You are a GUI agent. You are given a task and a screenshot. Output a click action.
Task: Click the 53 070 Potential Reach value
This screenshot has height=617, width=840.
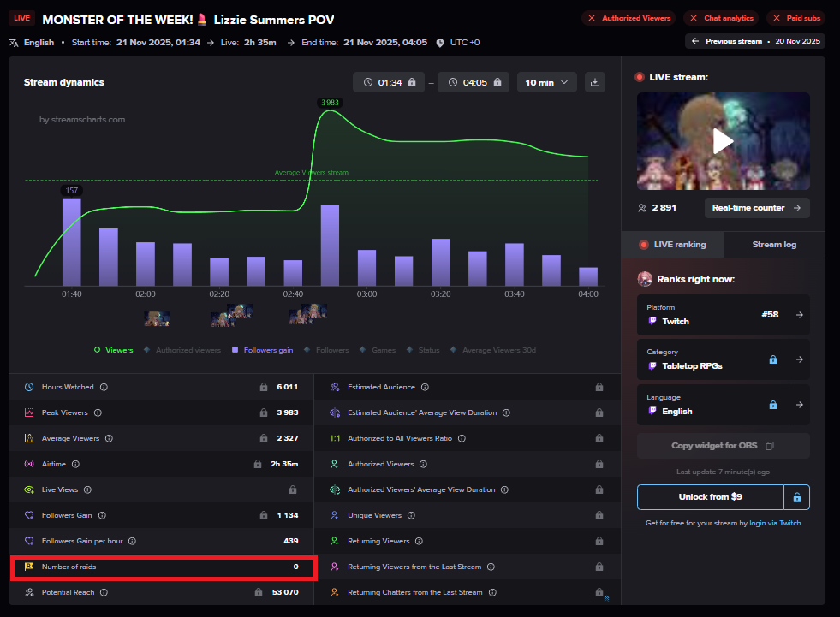click(285, 592)
